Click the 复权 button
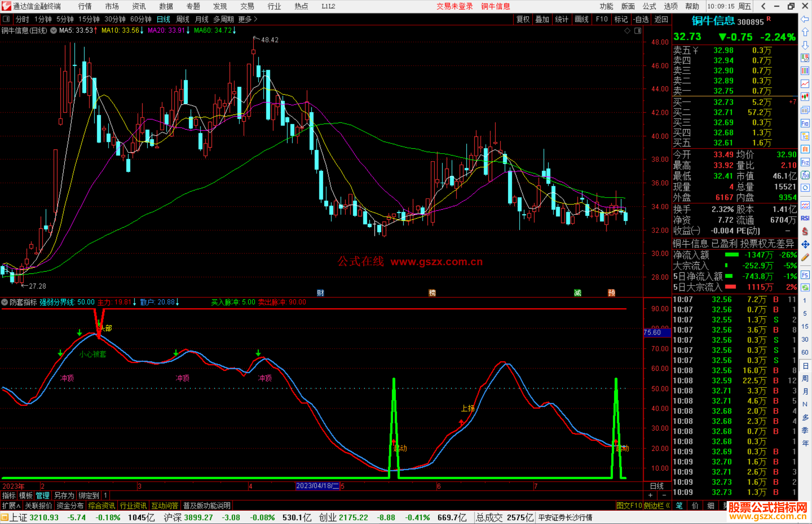Image resolution: width=812 pixels, height=524 pixels. 523,19
